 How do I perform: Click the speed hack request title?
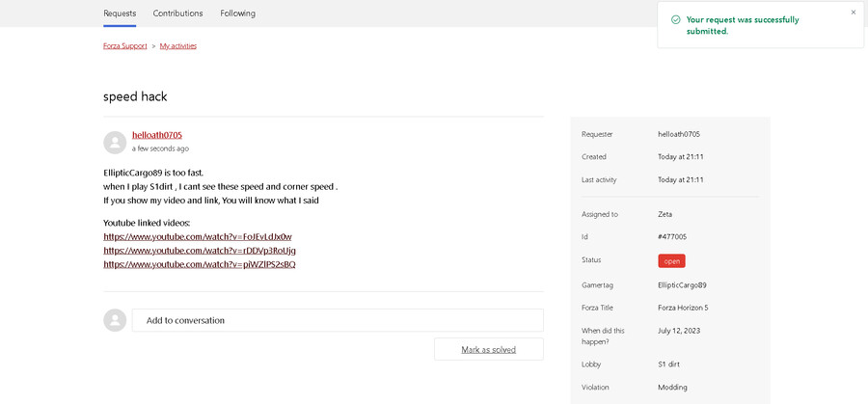click(x=135, y=96)
